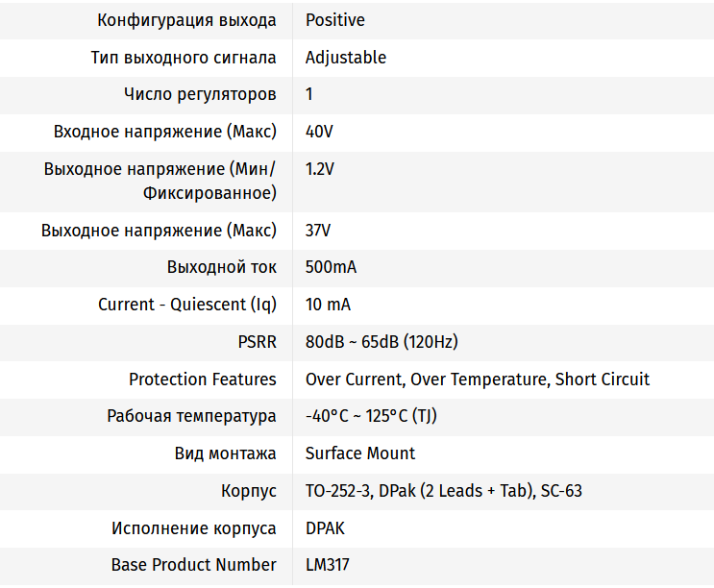
Task: Click the "Current - Quiescent (Iq)" label
Action: coord(187,305)
